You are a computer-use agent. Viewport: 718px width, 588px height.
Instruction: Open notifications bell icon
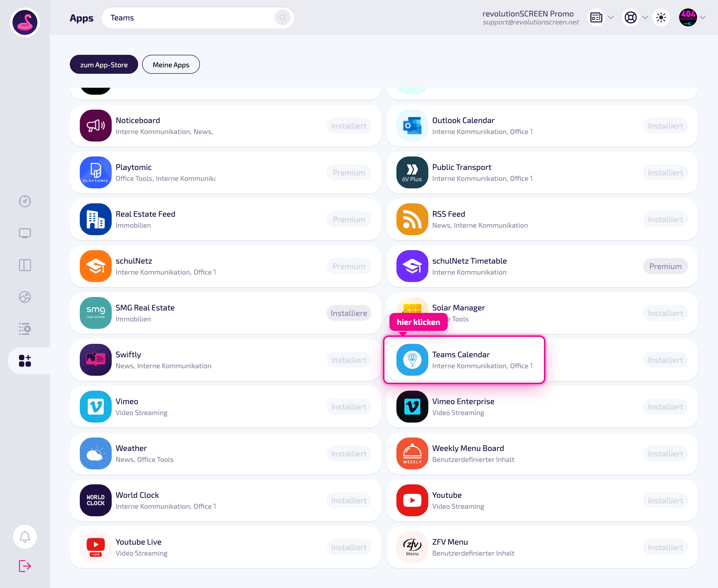[x=25, y=536]
